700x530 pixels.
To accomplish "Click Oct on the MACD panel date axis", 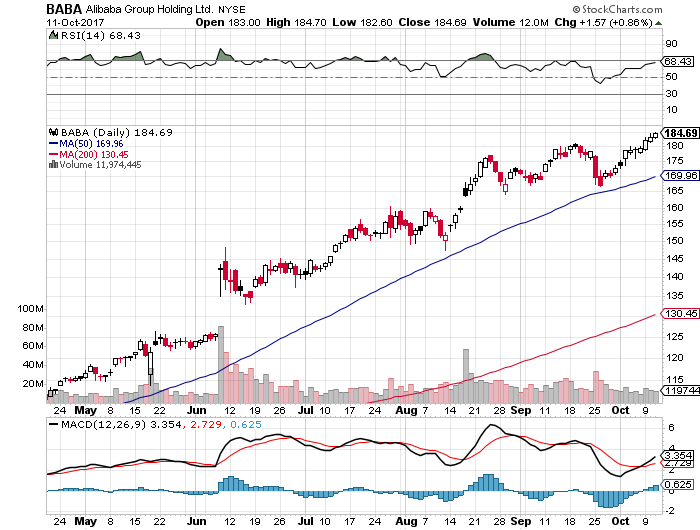I will (x=621, y=521).
